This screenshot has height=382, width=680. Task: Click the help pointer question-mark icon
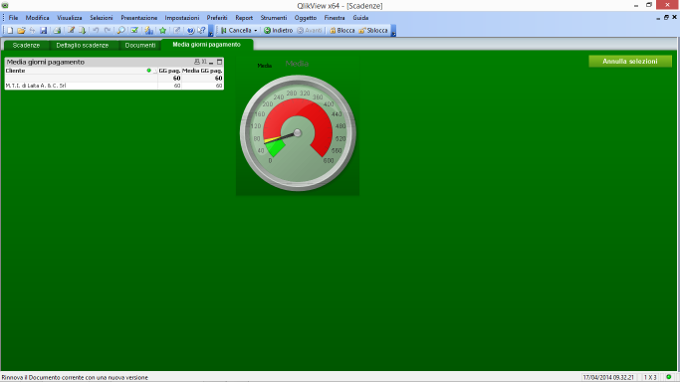[x=202, y=30]
